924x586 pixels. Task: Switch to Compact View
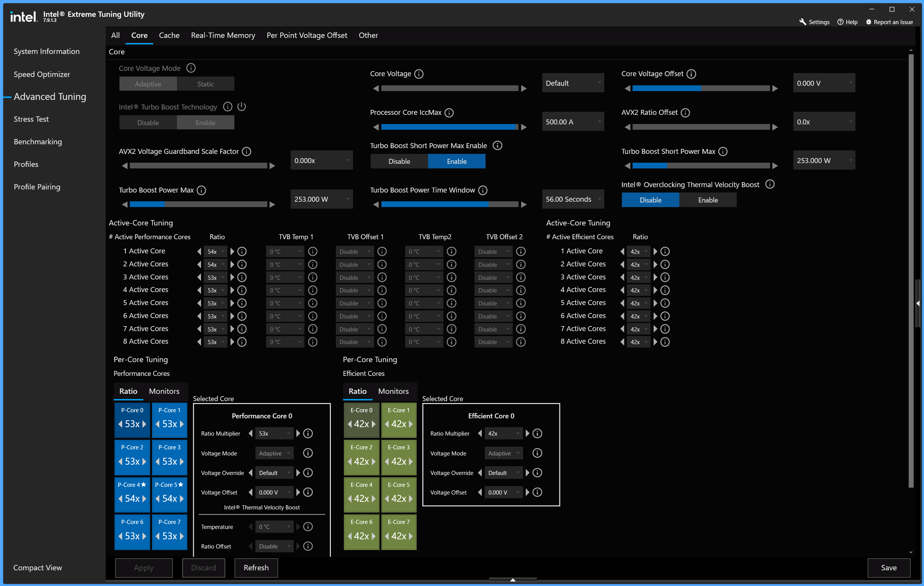(37, 567)
